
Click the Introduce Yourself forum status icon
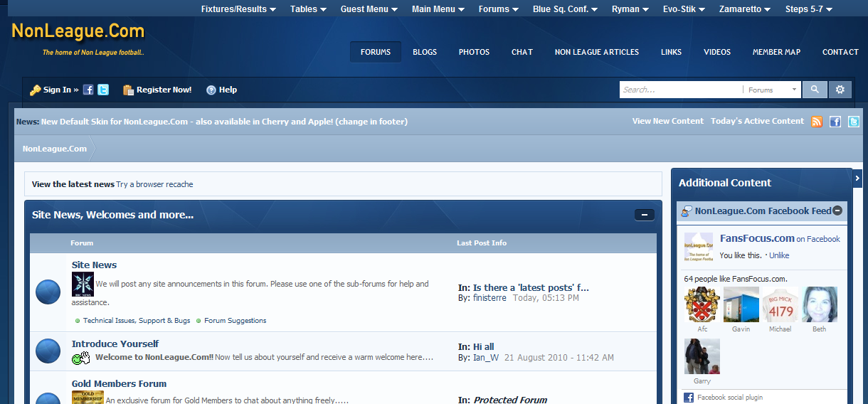point(48,351)
